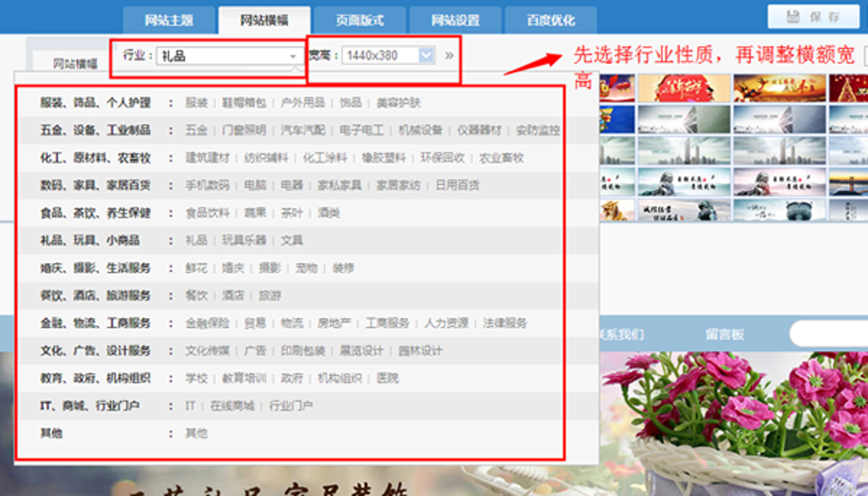Select 金融保险 category
This screenshot has width=868, height=496.
coord(208,323)
